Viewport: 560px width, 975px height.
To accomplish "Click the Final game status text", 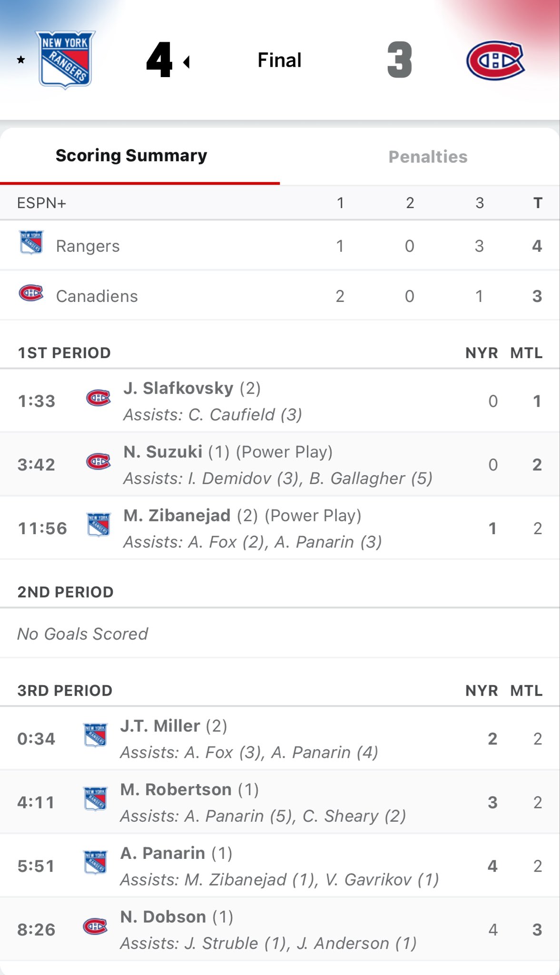I will (x=280, y=60).
